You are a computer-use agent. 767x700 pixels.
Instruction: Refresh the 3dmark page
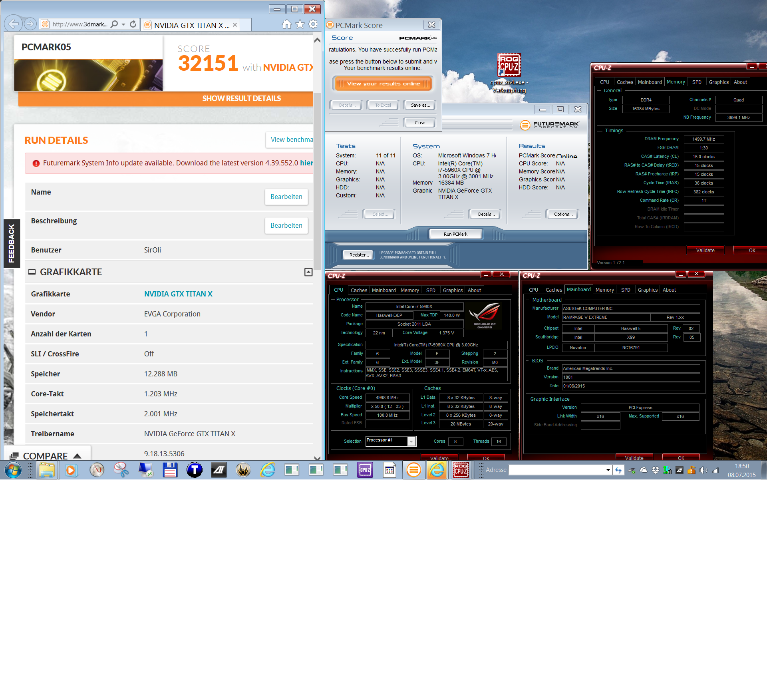click(x=133, y=24)
